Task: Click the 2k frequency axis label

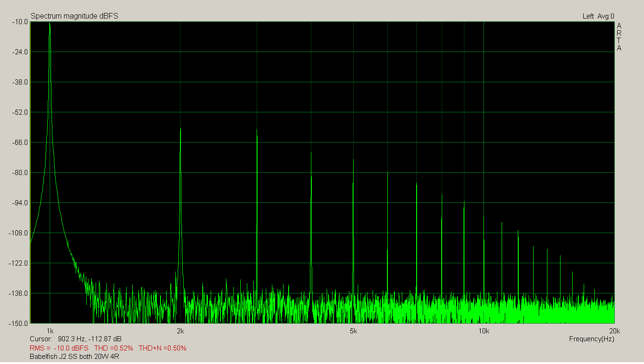Action: (x=180, y=331)
